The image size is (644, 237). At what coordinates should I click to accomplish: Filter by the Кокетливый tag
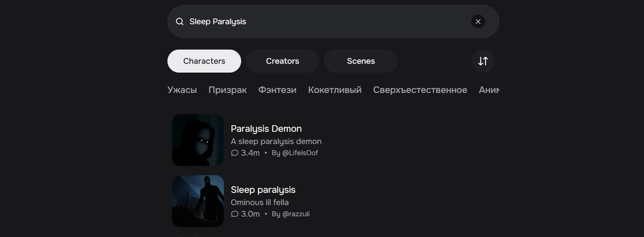[335, 90]
